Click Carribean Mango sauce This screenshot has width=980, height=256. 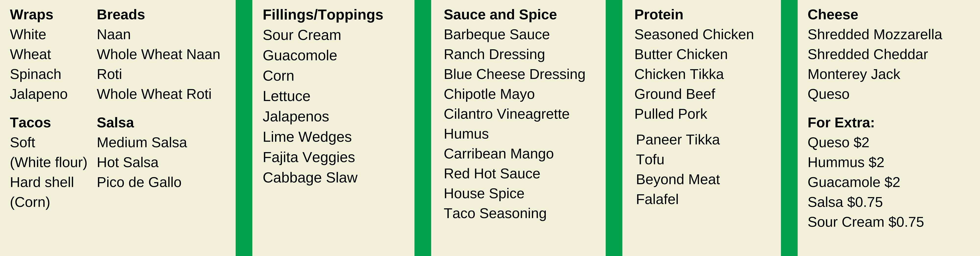(x=498, y=154)
